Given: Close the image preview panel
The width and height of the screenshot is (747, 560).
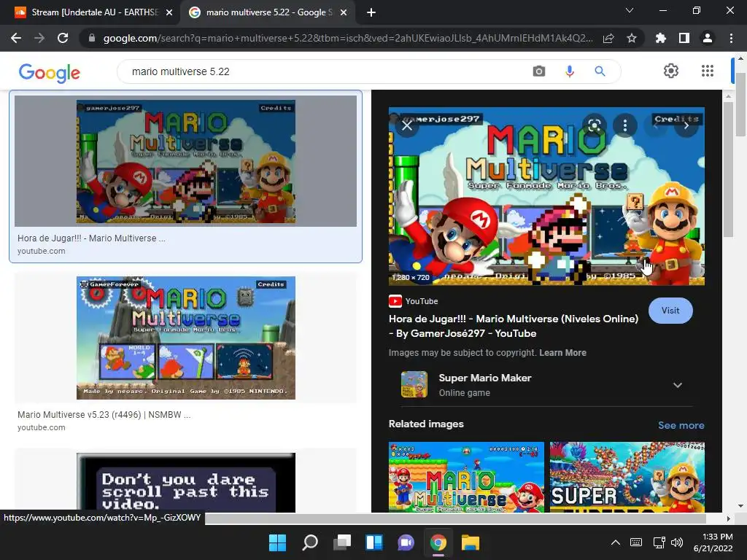Looking at the screenshot, I should [x=407, y=125].
